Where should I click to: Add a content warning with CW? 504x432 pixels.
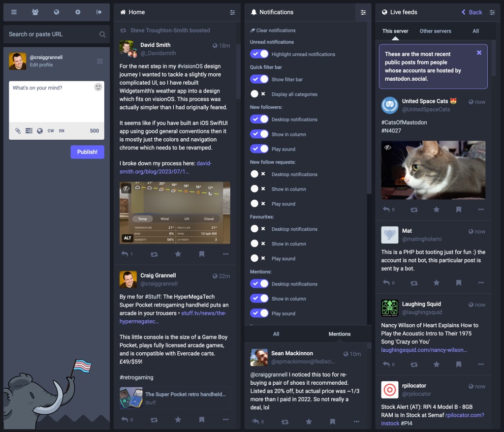51,131
